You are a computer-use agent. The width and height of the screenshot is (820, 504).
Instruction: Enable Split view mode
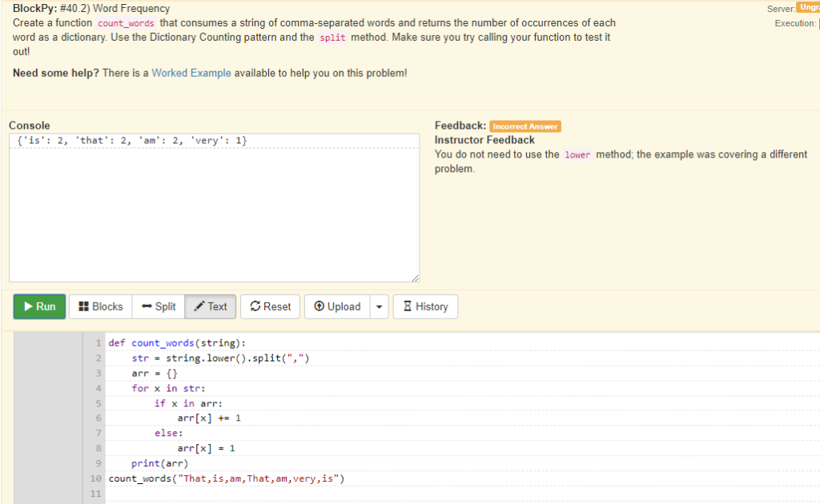pos(158,306)
